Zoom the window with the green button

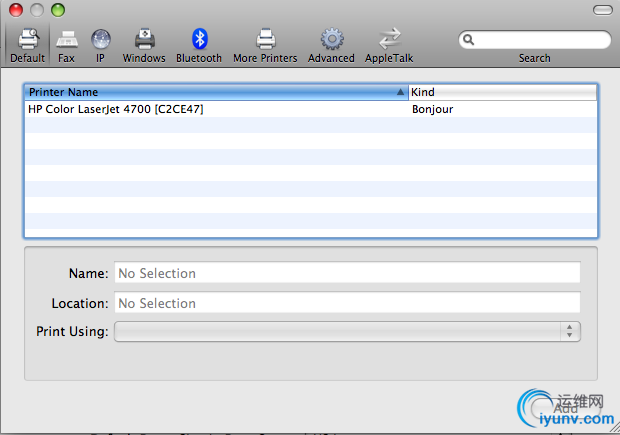click(58, 10)
